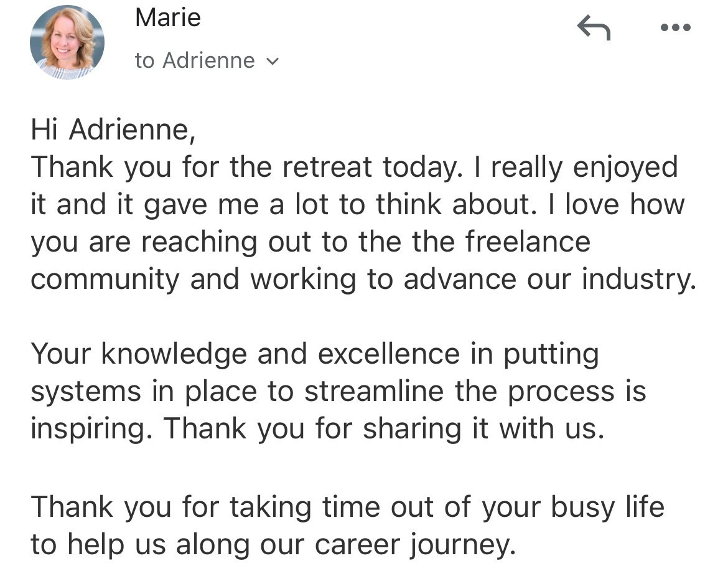Click the reply arrow icon
The image size is (728, 581).
point(594,28)
